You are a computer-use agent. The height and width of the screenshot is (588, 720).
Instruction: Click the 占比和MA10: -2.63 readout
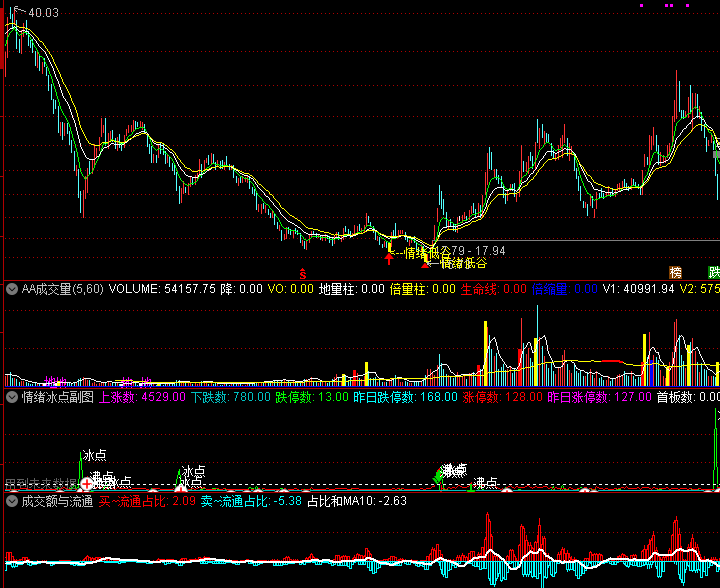click(357, 501)
